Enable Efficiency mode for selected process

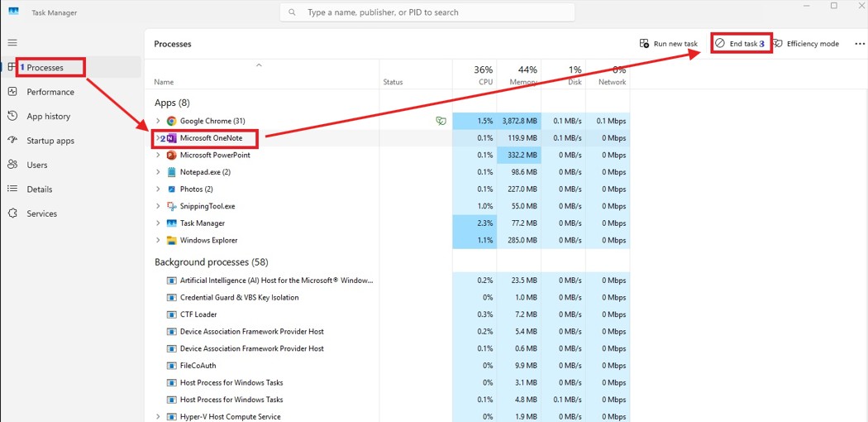pos(806,44)
